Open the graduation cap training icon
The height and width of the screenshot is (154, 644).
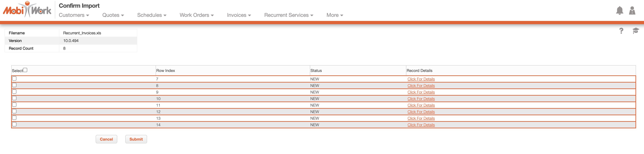635,31
